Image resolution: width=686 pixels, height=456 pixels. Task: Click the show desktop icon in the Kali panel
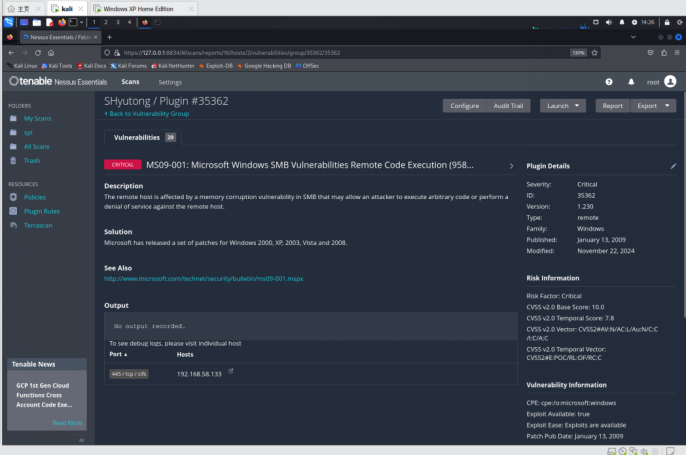(x=24, y=22)
